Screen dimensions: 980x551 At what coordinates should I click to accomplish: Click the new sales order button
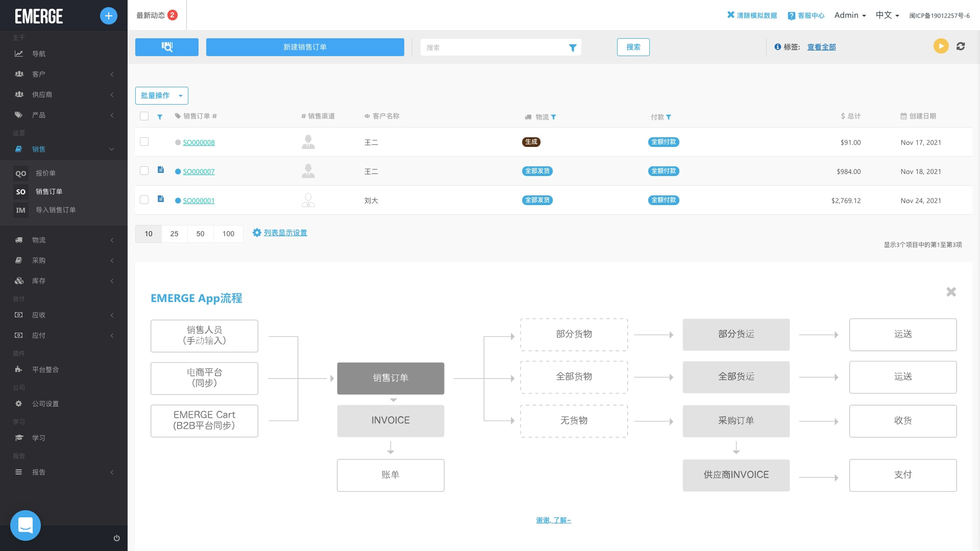305,47
